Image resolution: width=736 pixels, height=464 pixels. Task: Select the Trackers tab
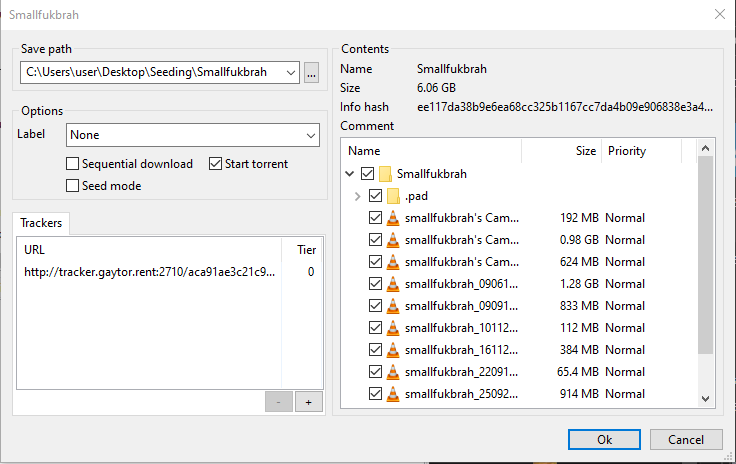(41, 223)
